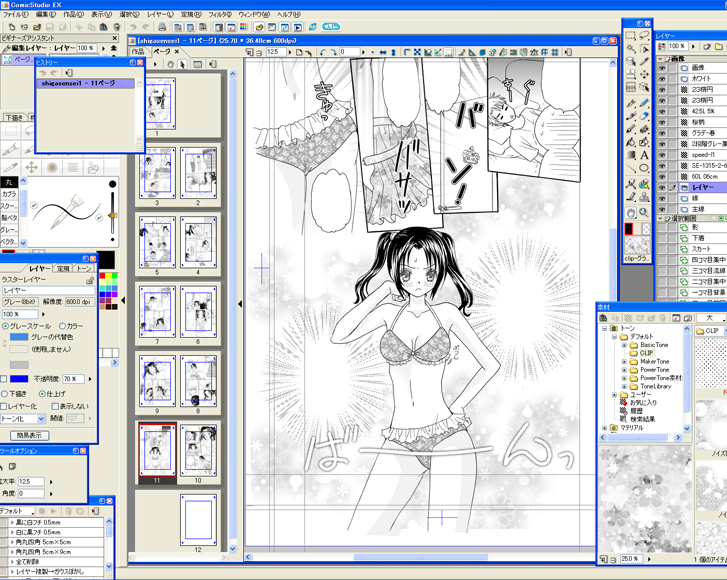Enable the レイヤー化 checkbox
Viewport: 727px width, 580px height.
pos(3,406)
